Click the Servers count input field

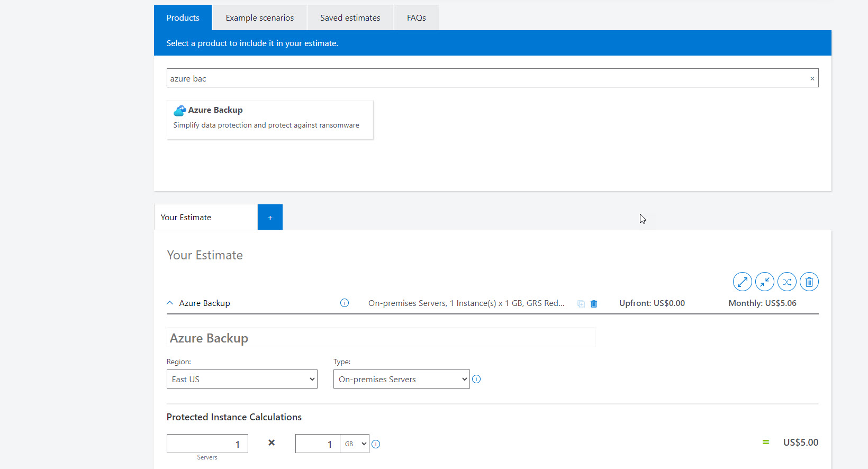(x=207, y=444)
